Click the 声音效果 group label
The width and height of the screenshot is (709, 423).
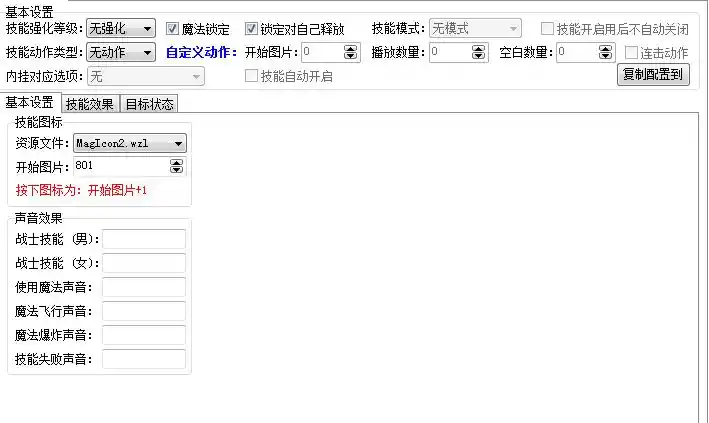[38, 218]
